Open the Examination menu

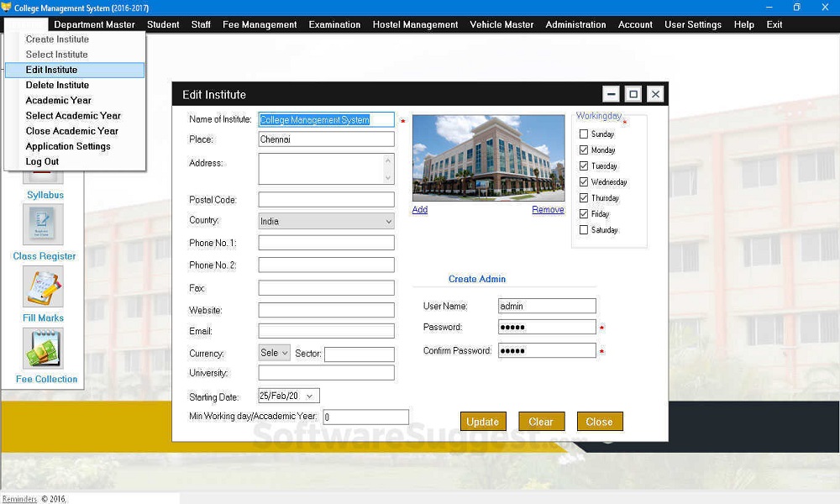[x=334, y=24]
